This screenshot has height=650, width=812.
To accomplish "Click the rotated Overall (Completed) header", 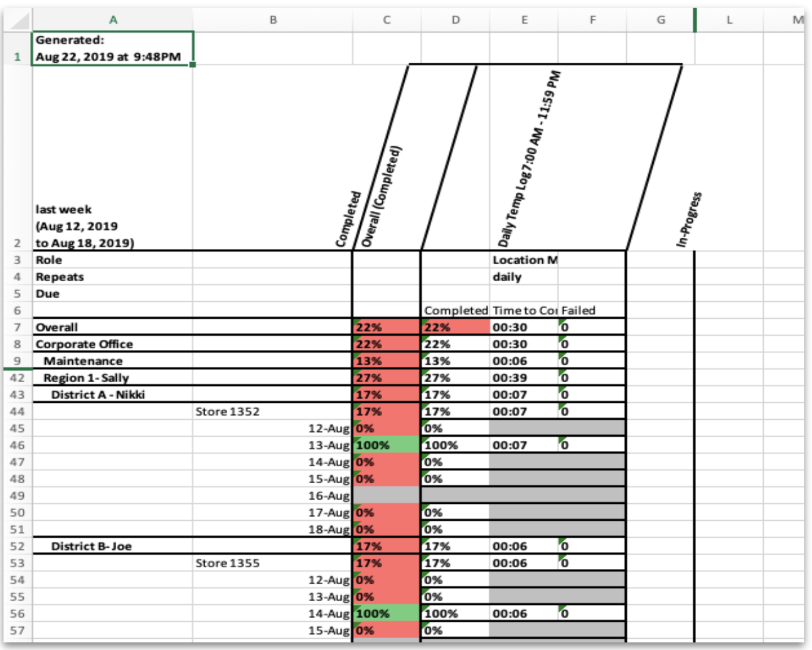I will tap(381, 196).
